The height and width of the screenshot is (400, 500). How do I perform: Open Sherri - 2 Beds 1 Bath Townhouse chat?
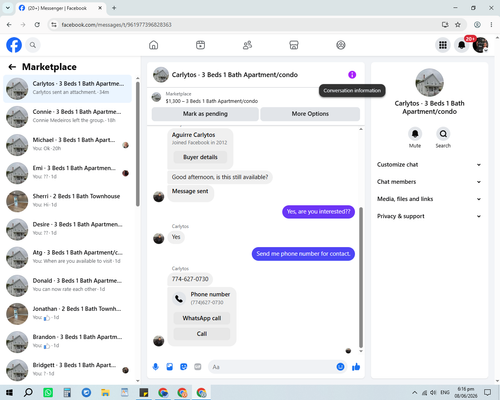tap(67, 201)
